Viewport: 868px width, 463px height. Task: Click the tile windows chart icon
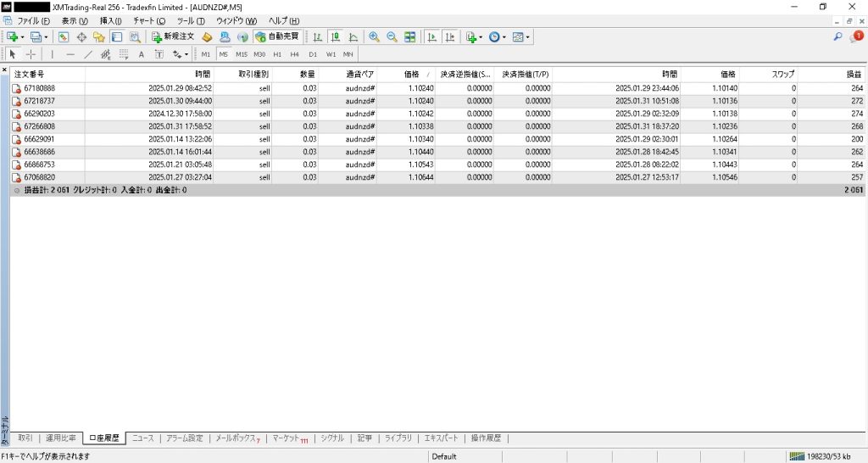(410, 37)
